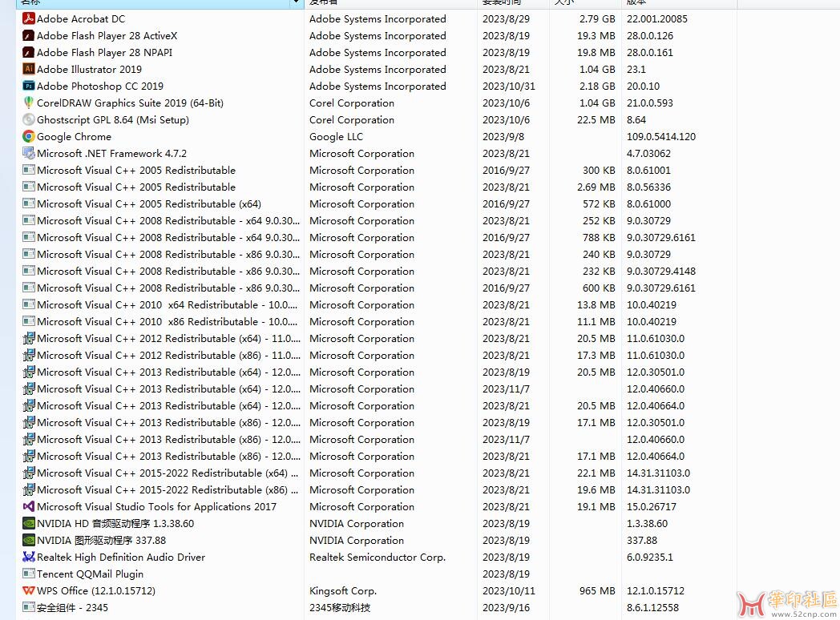
Task: Click the NVIDIA HD audio driver icon
Action: [28, 524]
